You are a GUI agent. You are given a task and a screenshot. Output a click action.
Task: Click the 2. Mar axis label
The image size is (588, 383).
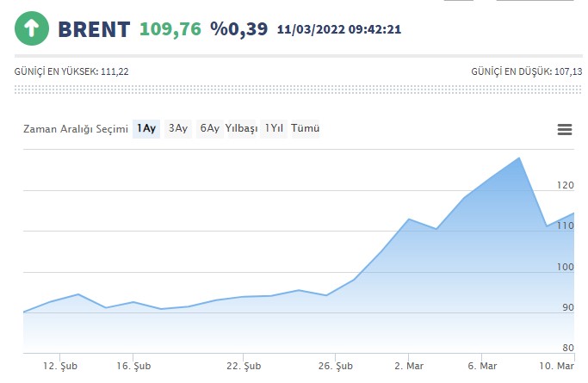(x=409, y=366)
